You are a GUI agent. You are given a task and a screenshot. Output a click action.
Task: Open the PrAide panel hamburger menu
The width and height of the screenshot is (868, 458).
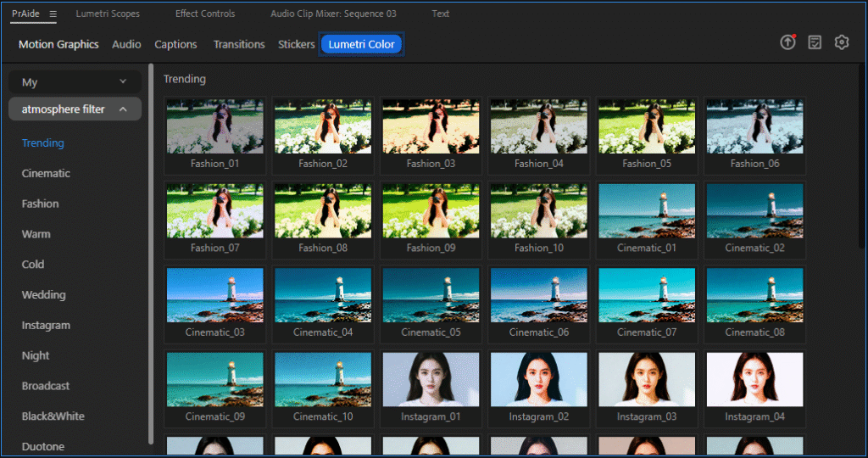[x=53, y=14]
